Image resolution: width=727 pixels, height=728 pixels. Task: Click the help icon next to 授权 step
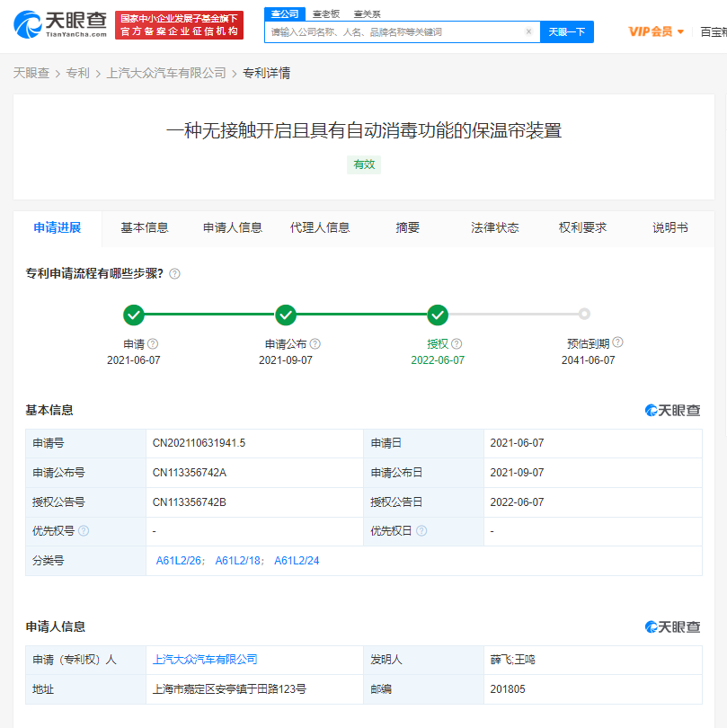(457, 343)
